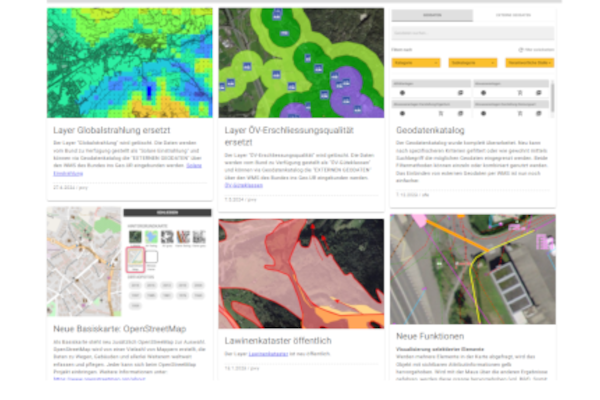This screenshot has height=400, width=600.
Task: Select the Geodaten tab
Action: (432, 15)
